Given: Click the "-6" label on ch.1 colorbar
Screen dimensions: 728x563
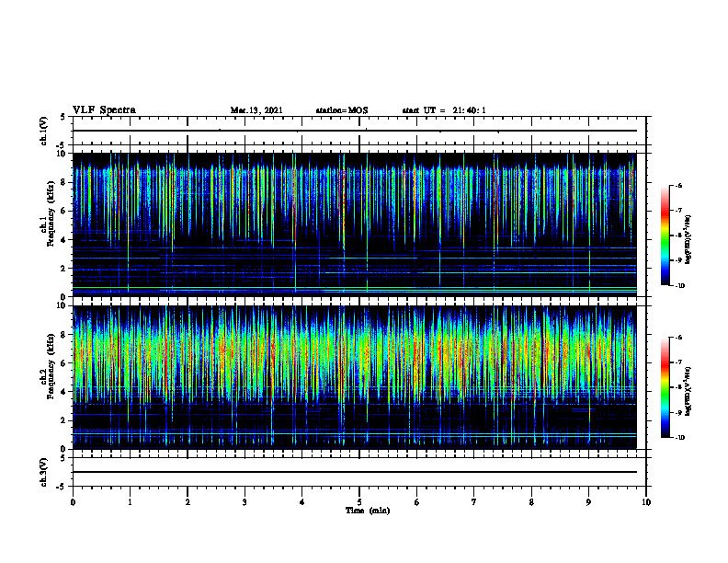Looking at the screenshot, I should [x=678, y=186].
